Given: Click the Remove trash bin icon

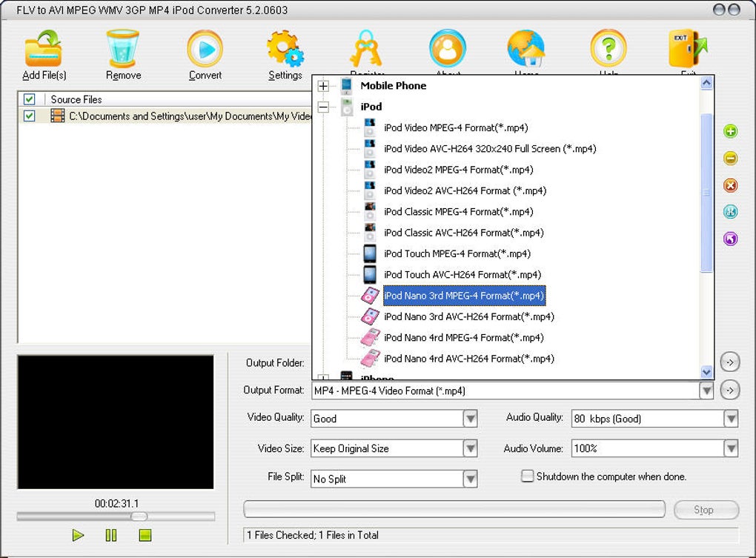Looking at the screenshot, I should pyautogui.click(x=123, y=48).
